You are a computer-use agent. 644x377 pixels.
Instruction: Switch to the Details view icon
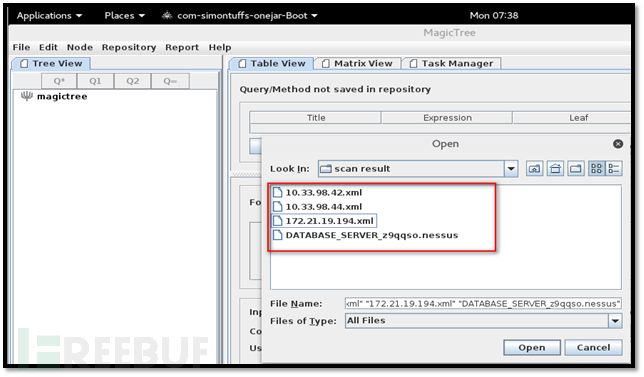[x=614, y=168]
